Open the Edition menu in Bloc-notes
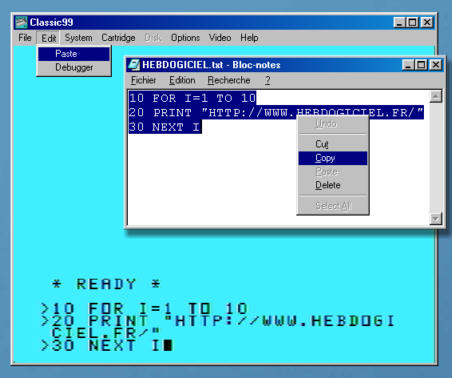Screen dimensions: 452x378 pos(182,80)
